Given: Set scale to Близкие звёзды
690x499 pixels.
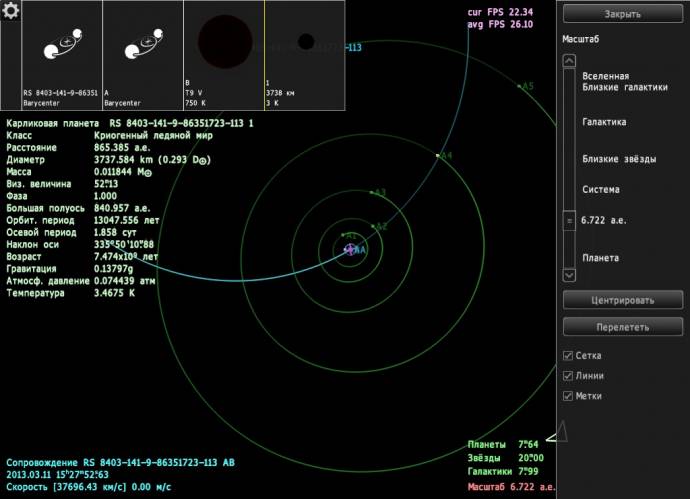Looking at the screenshot, I should (619, 159).
